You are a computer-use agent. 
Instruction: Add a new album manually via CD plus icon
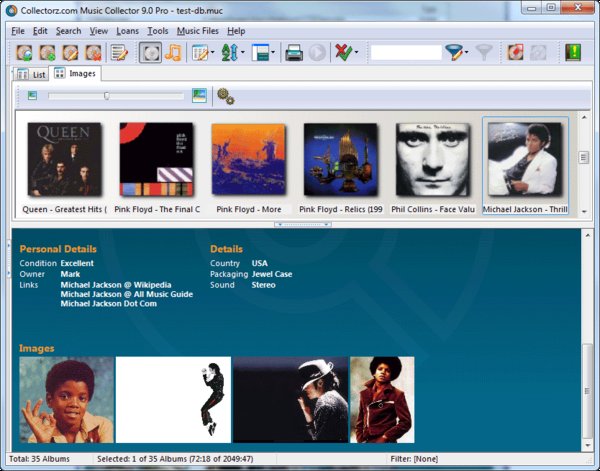click(x=47, y=53)
